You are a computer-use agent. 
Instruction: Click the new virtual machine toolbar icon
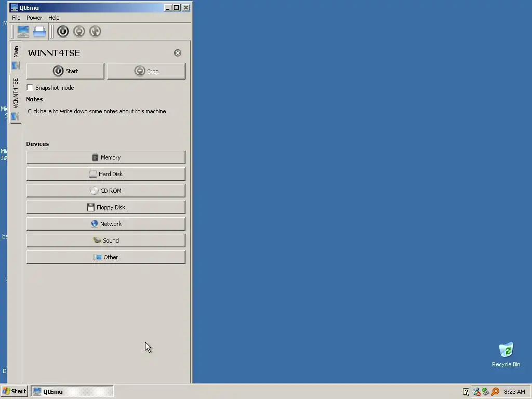(x=23, y=32)
